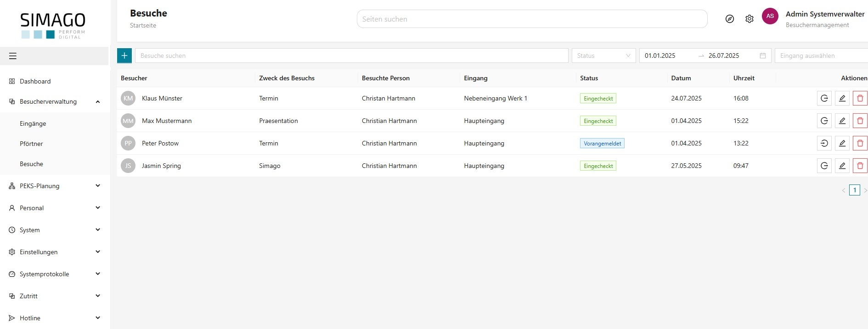Edit Max Mustermann's visit entry
Viewport: 868px width, 329px height.
click(842, 121)
